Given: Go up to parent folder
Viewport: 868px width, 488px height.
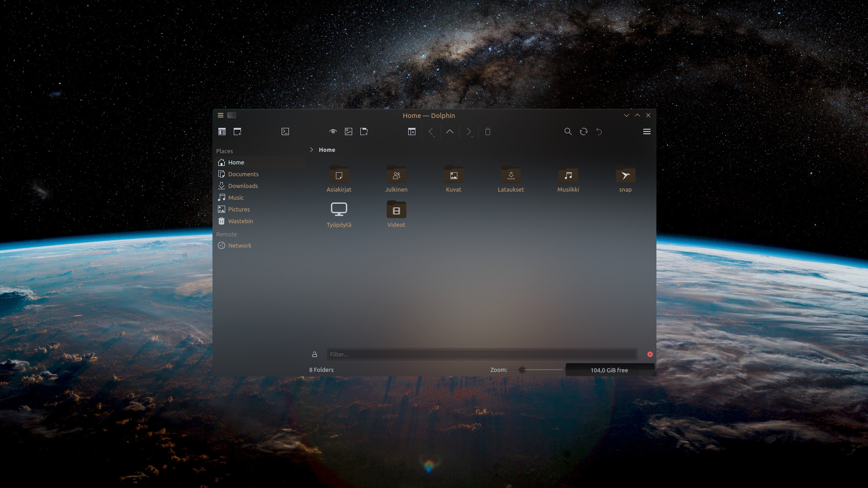Looking at the screenshot, I should (x=450, y=131).
